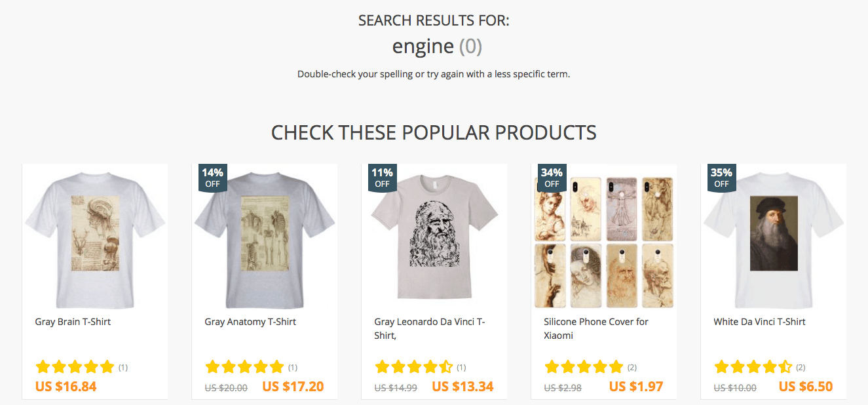This screenshot has height=405, width=868.
Task: Click the Gray Anatomy T-Shirt star rating
Action: pos(244,367)
